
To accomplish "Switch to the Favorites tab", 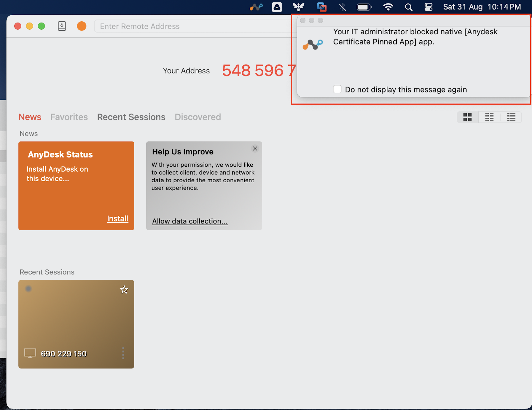I will tap(69, 117).
